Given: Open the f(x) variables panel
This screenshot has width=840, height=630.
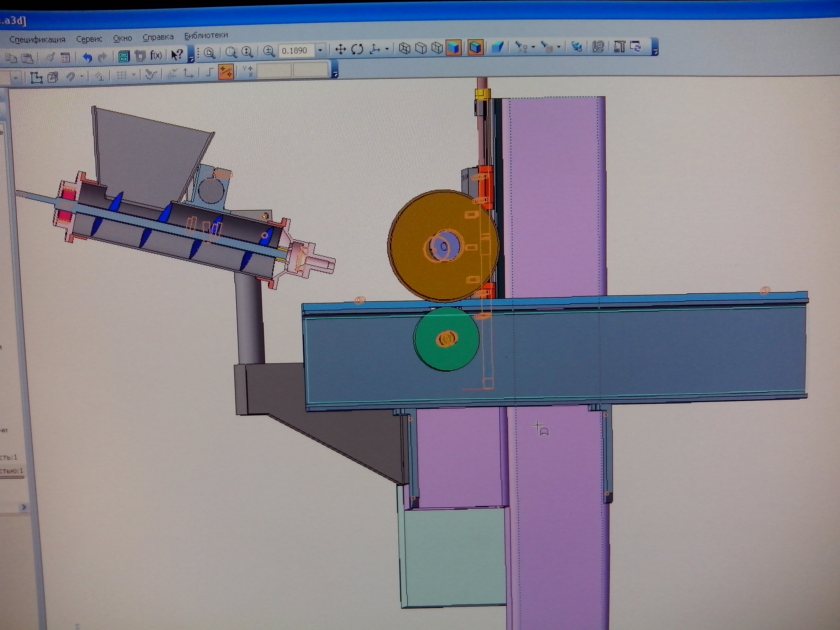Looking at the screenshot, I should 156,55.
